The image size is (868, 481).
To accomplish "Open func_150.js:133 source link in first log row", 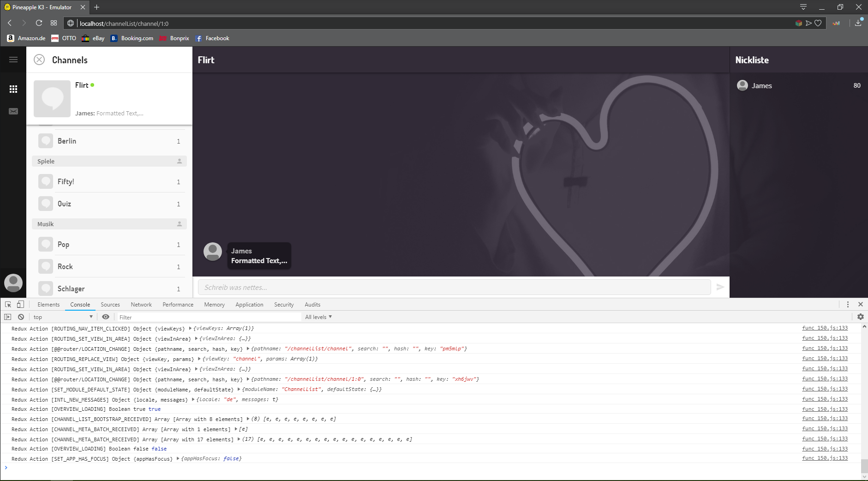I will tap(825, 328).
